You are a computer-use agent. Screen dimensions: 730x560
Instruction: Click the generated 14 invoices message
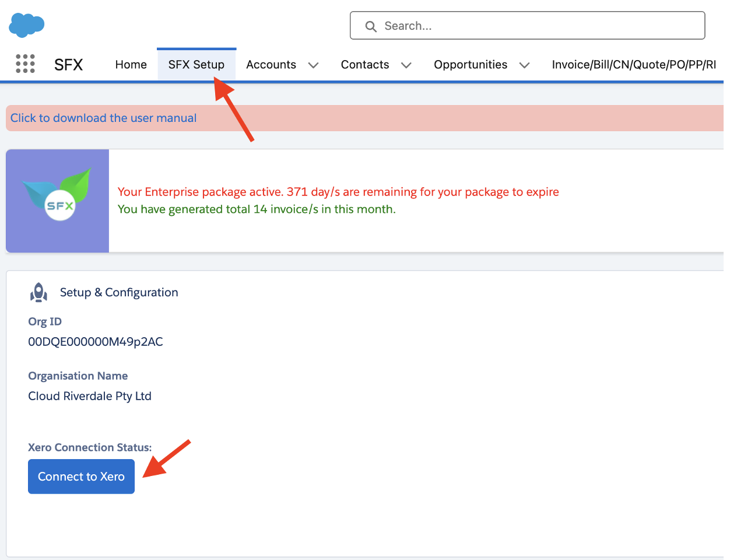[257, 209]
